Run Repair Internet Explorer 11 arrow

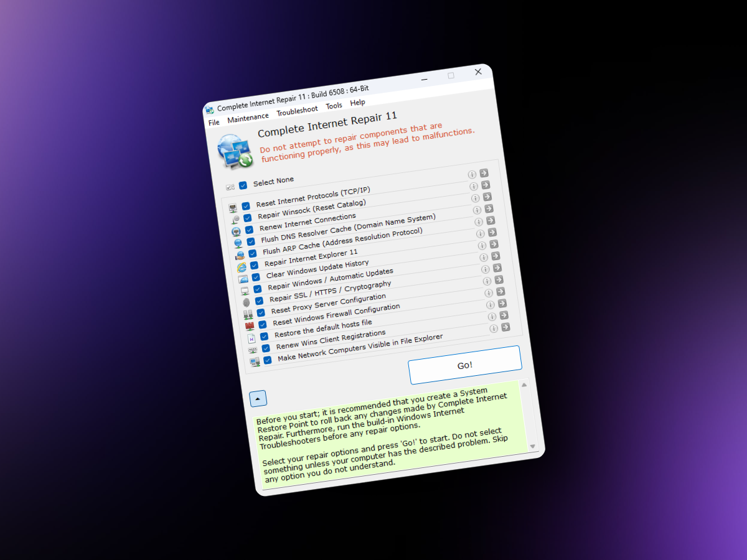(493, 232)
